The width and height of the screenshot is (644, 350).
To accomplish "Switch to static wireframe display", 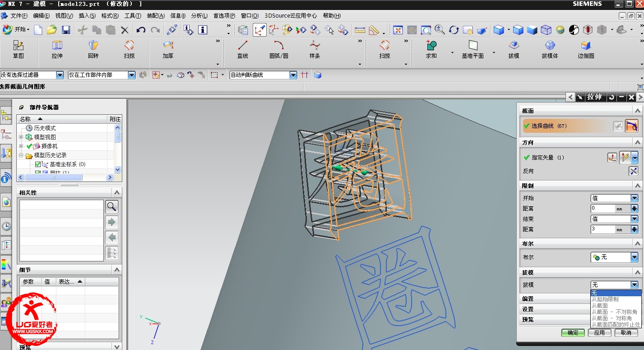I will 546,30.
